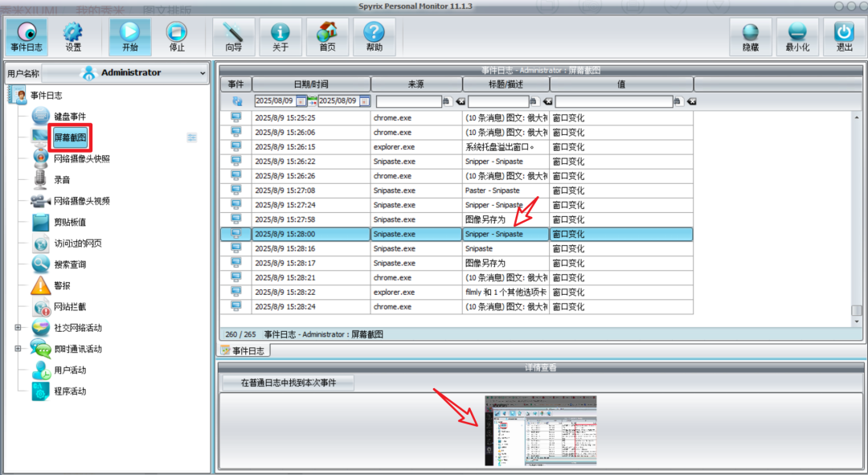Expand the 即时通讯活动 node
This screenshot has width=868, height=475.
pos(18,349)
